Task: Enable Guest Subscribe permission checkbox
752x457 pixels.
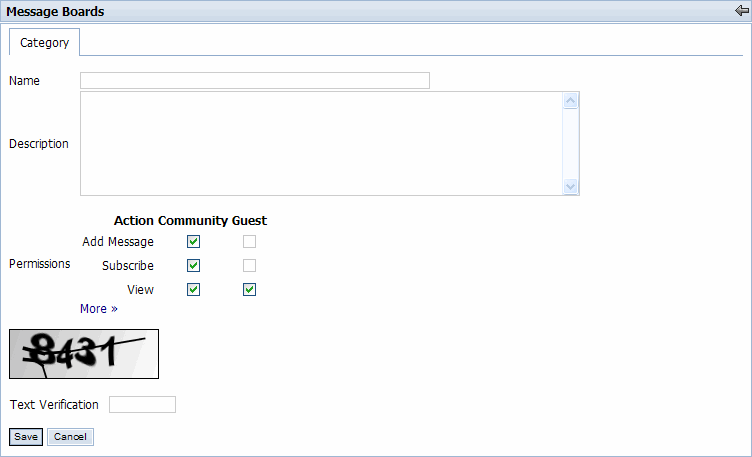Action: (x=250, y=266)
